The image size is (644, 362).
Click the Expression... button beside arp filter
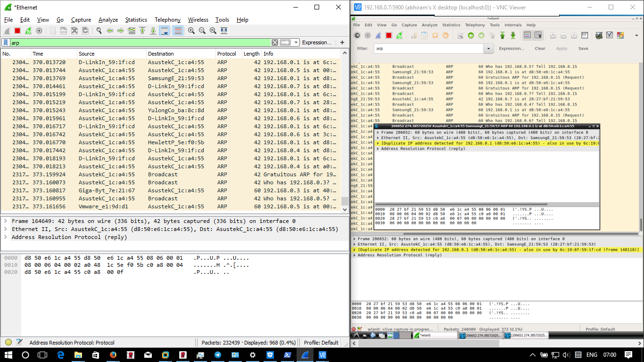316,42
